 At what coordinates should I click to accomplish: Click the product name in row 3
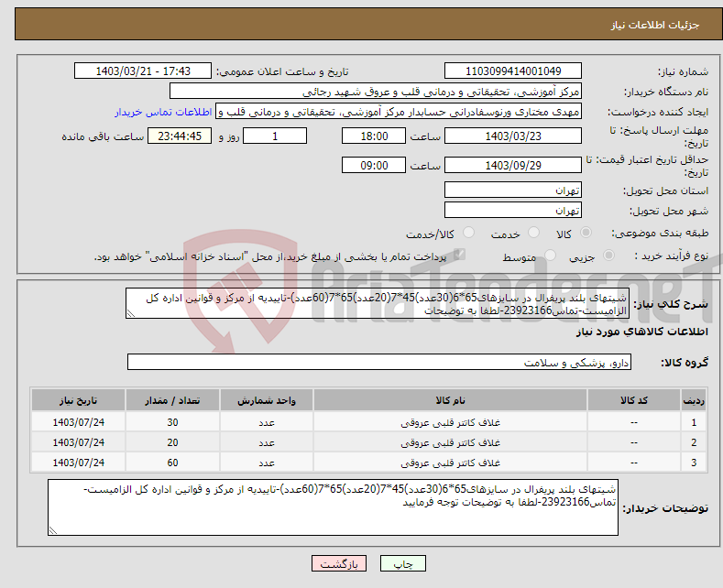point(450,463)
